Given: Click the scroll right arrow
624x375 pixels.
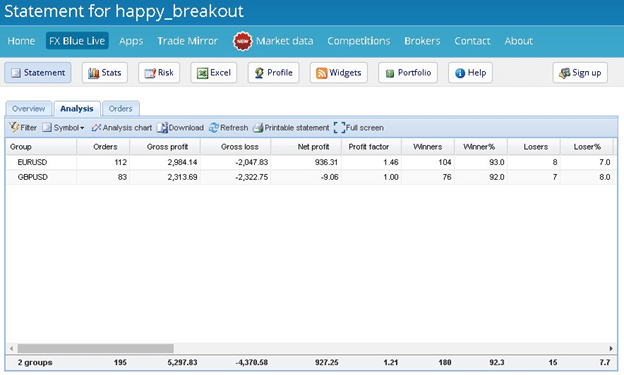Looking at the screenshot, I should [611, 348].
